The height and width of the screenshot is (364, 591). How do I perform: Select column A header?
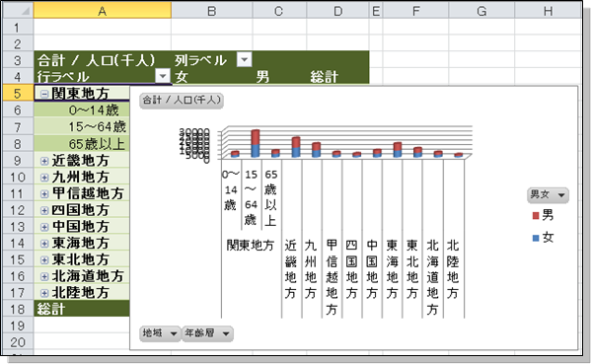pos(103,11)
